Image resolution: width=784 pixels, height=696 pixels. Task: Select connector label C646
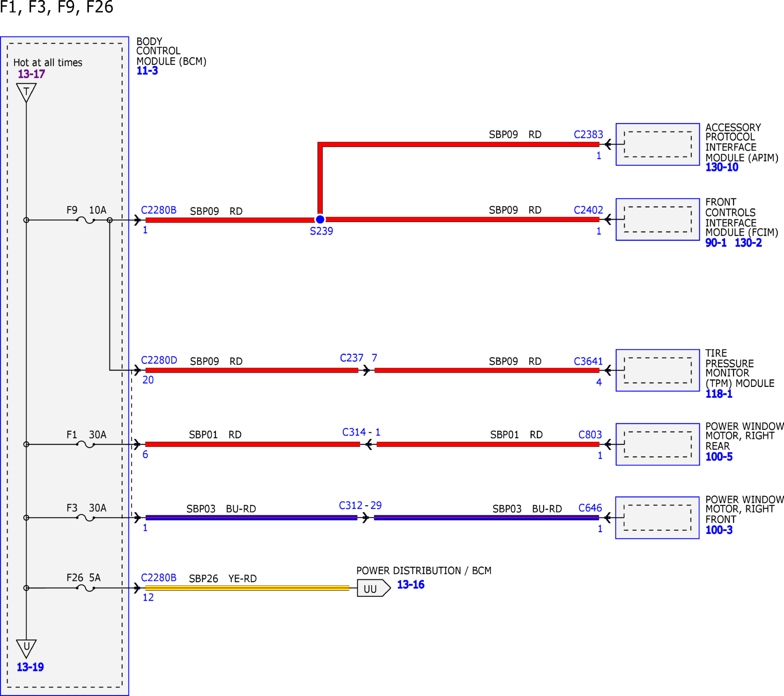click(x=590, y=508)
